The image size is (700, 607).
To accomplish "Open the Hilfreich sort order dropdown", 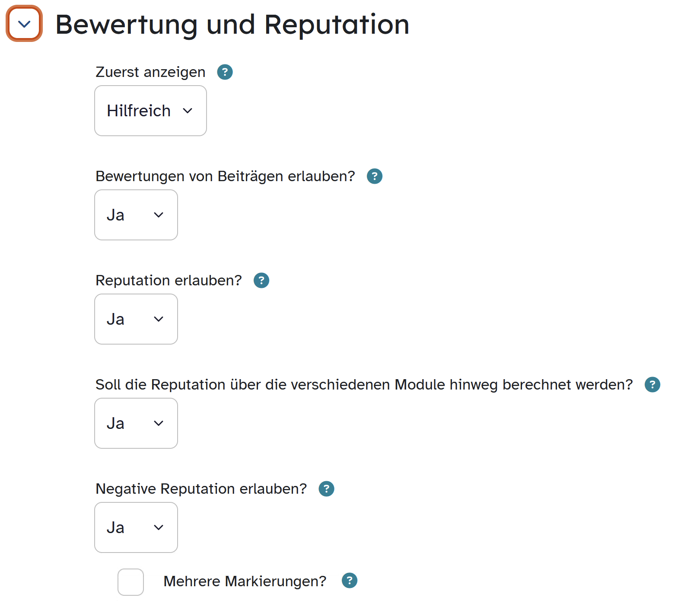I will coord(150,111).
